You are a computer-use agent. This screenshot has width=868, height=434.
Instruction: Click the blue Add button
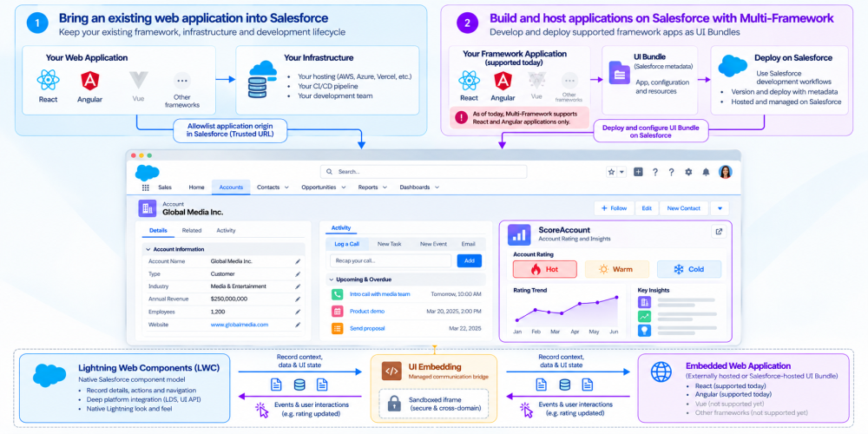click(x=470, y=261)
